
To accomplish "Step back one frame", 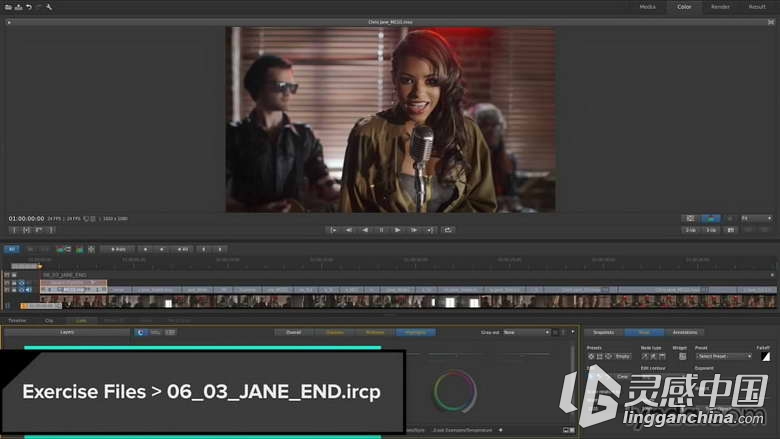I will click(349, 230).
